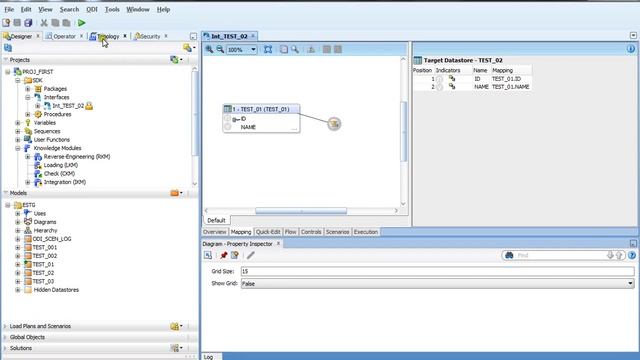Close the Diagram Property Inspector panel
Image resolution: width=640 pixels, height=360 pixels.
(x=278, y=244)
